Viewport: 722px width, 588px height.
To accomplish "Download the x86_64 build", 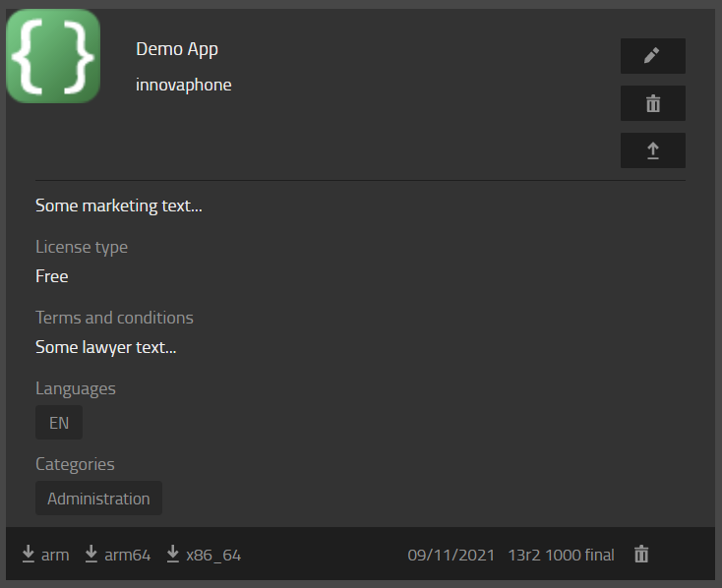I will 204,555.
